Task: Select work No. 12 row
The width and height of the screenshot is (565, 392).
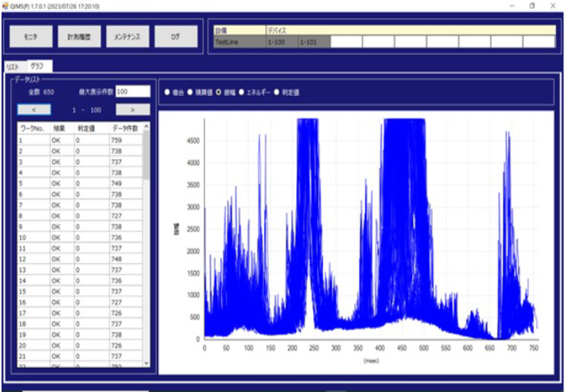Action: pyautogui.click(x=81, y=259)
